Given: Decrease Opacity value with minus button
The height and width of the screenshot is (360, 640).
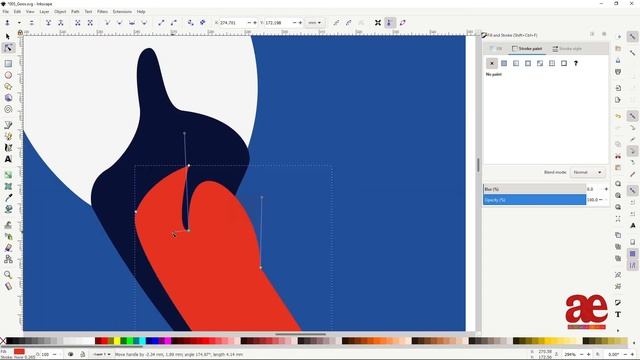Looking at the screenshot, I should tap(601, 200).
